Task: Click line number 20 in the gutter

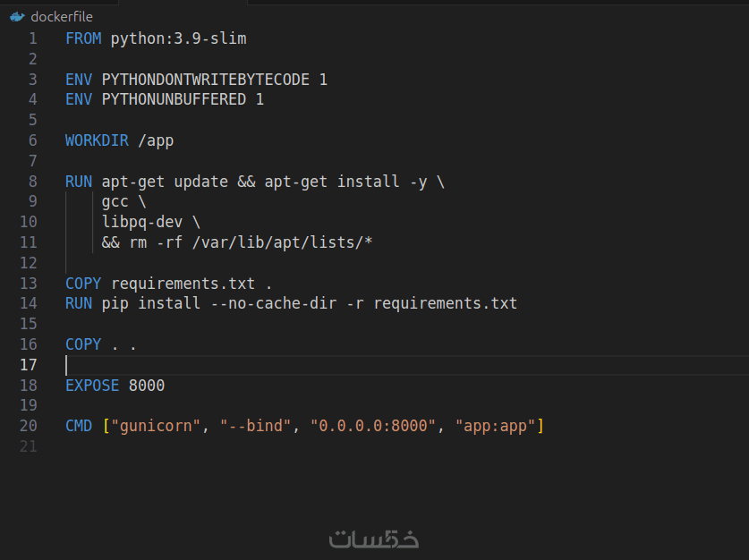Action: pos(29,426)
